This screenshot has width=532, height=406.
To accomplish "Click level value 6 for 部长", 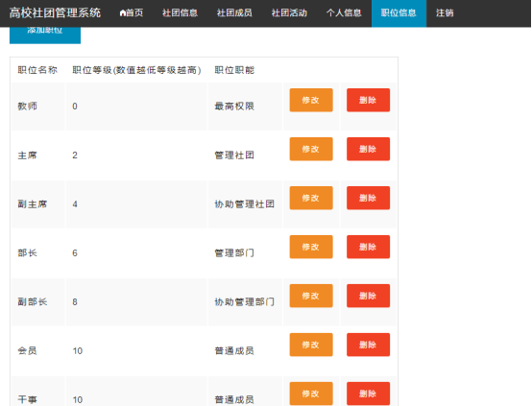I will click(x=75, y=253).
